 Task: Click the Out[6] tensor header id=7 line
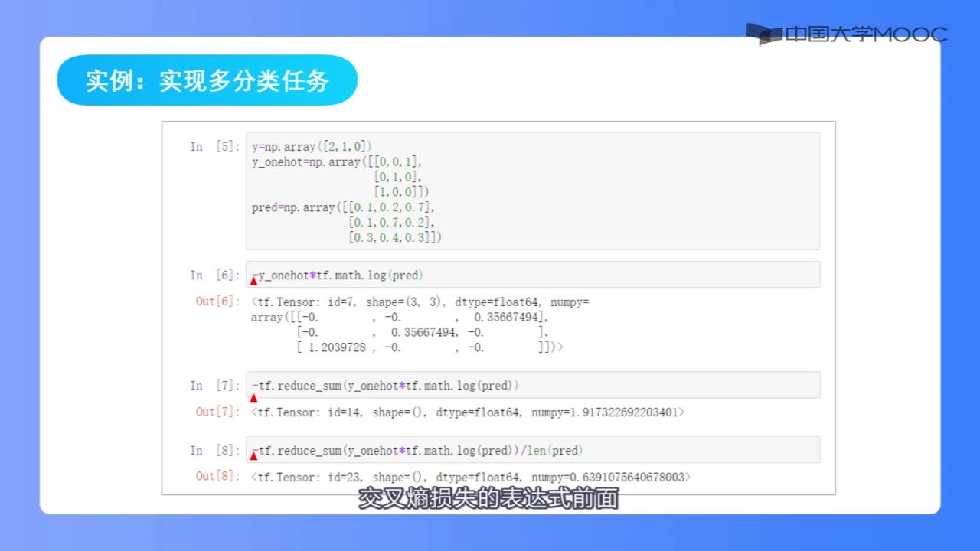[x=420, y=302]
